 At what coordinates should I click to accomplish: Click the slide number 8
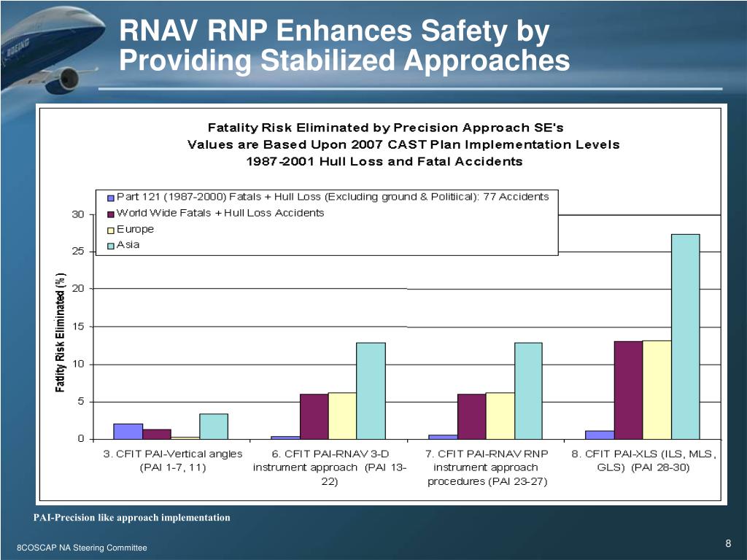[727, 542]
